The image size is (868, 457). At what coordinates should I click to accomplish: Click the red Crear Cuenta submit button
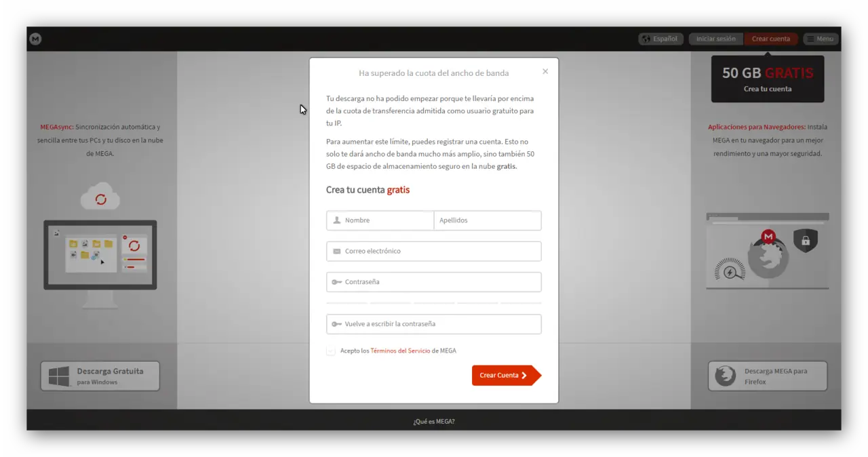tap(507, 375)
